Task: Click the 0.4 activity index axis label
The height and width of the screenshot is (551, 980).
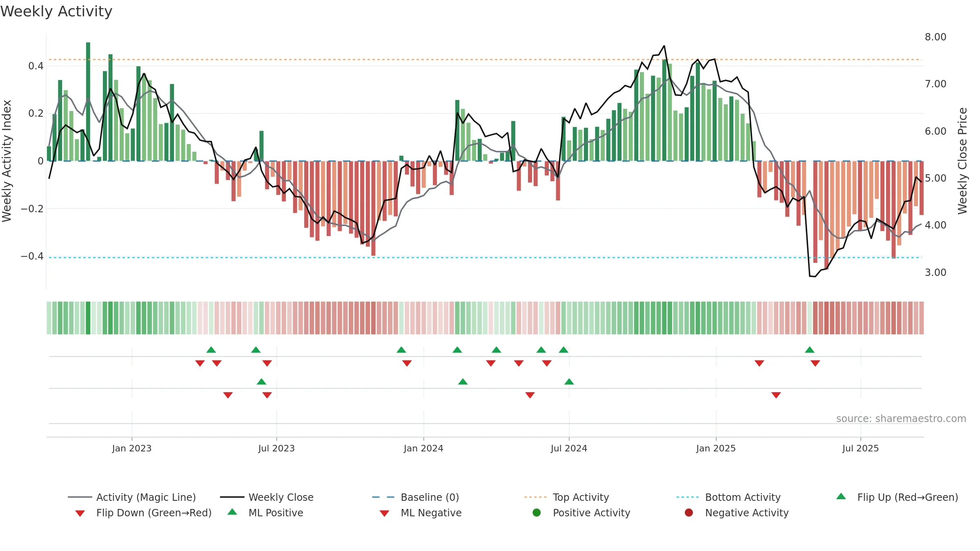Action: pyautogui.click(x=36, y=66)
